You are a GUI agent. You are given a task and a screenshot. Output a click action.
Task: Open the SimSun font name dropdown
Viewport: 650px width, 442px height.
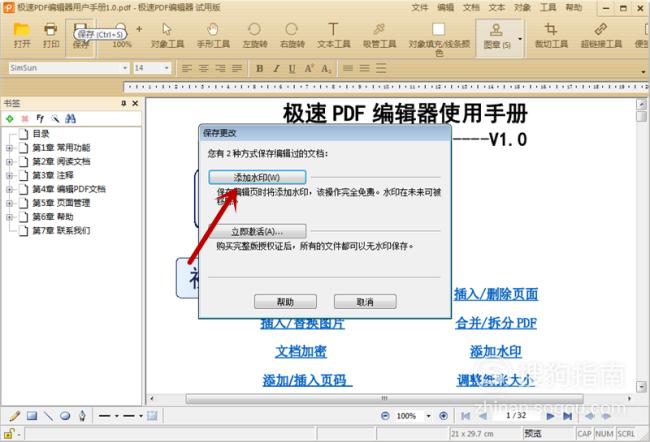[x=125, y=68]
